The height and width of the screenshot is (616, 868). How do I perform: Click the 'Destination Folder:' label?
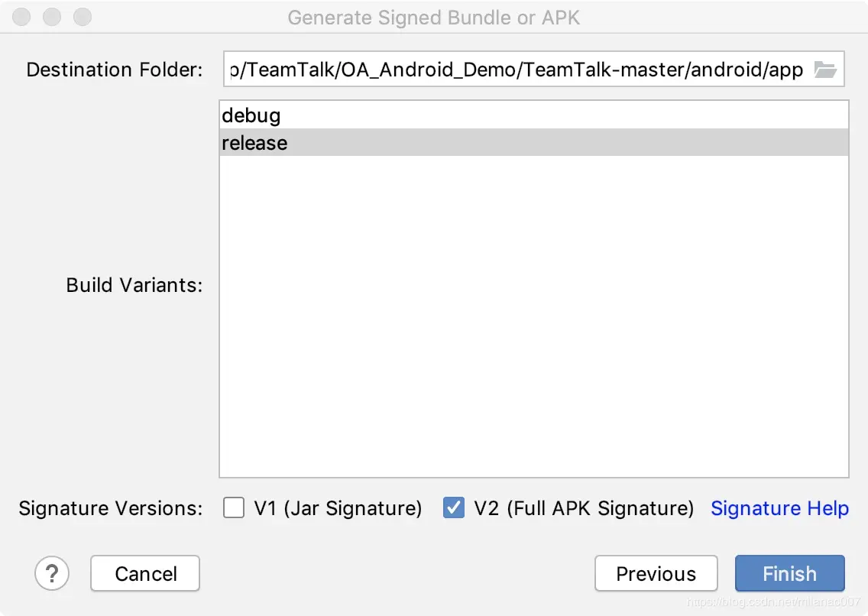pyautogui.click(x=115, y=70)
